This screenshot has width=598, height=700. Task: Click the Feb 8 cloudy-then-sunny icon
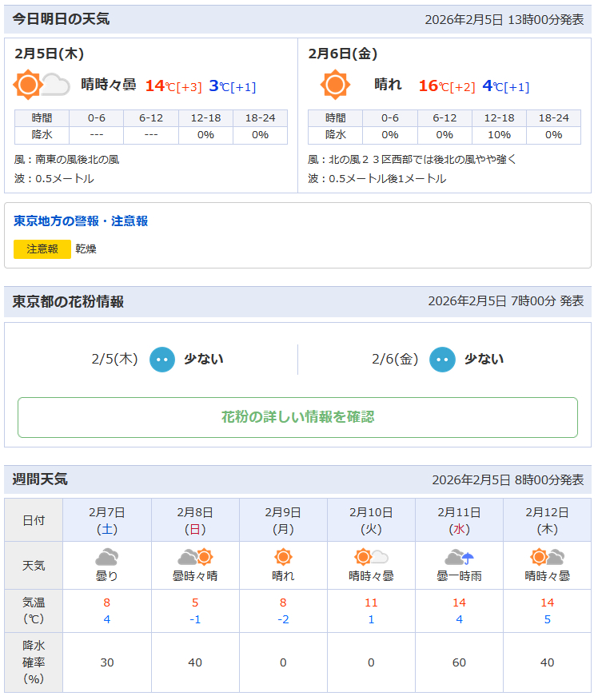pyautogui.click(x=195, y=558)
